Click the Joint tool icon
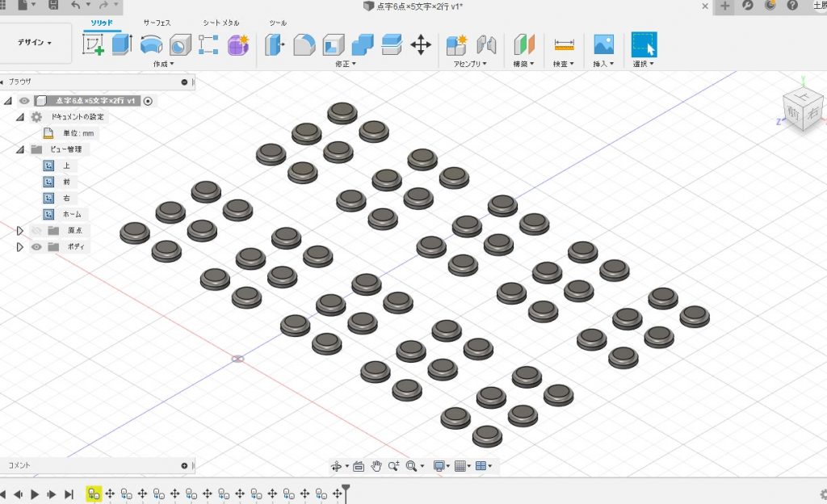Viewport: 827px width, 504px height. coord(486,44)
